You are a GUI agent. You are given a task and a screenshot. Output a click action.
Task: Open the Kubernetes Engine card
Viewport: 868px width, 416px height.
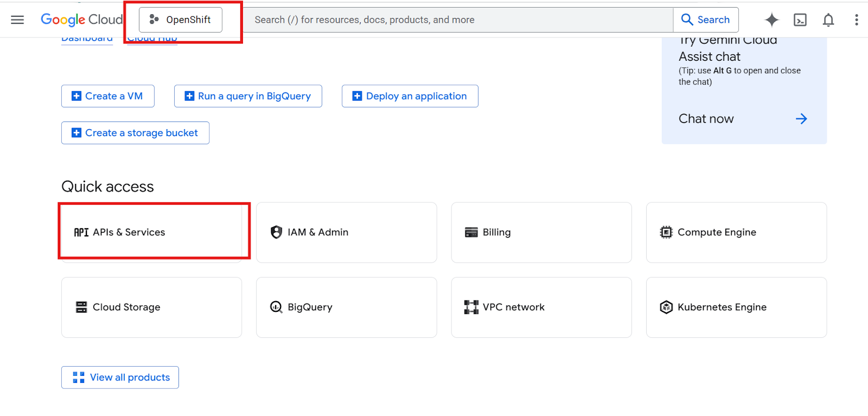736,307
